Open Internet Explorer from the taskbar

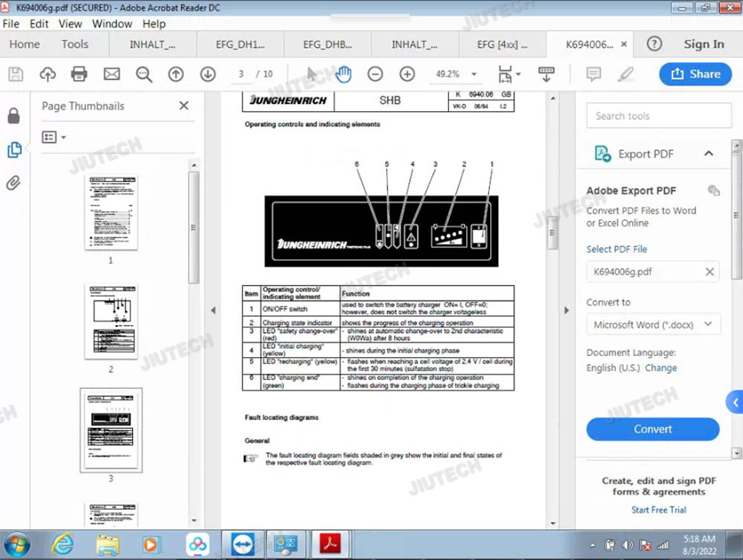click(63, 545)
